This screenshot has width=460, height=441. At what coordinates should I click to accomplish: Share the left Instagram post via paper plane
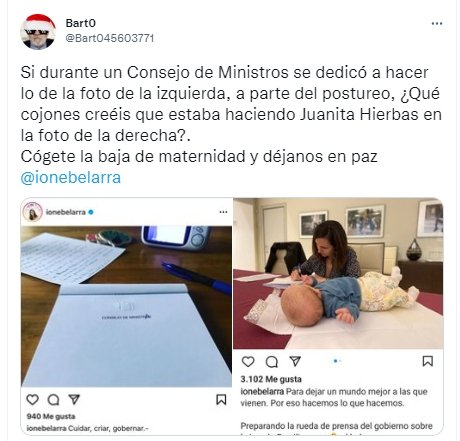[74, 399]
